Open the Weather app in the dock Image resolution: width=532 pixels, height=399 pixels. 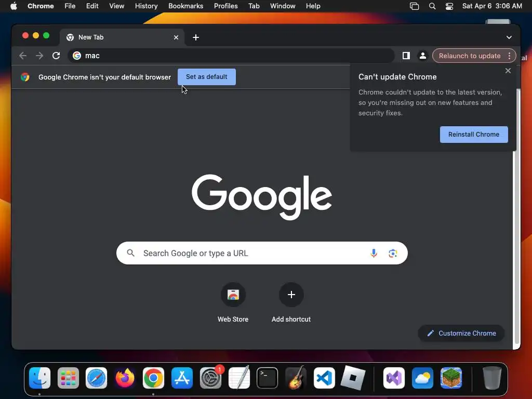tap(422, 378)
